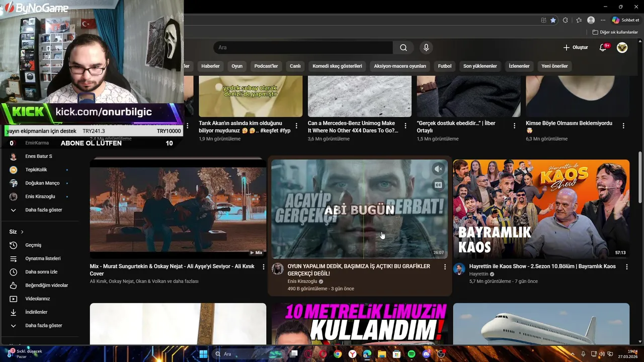Image resolution: width=644 pixels, height=362 pixels.
Task: Select the Komedi skeç gösterileri chip
Action: [337, 66]
